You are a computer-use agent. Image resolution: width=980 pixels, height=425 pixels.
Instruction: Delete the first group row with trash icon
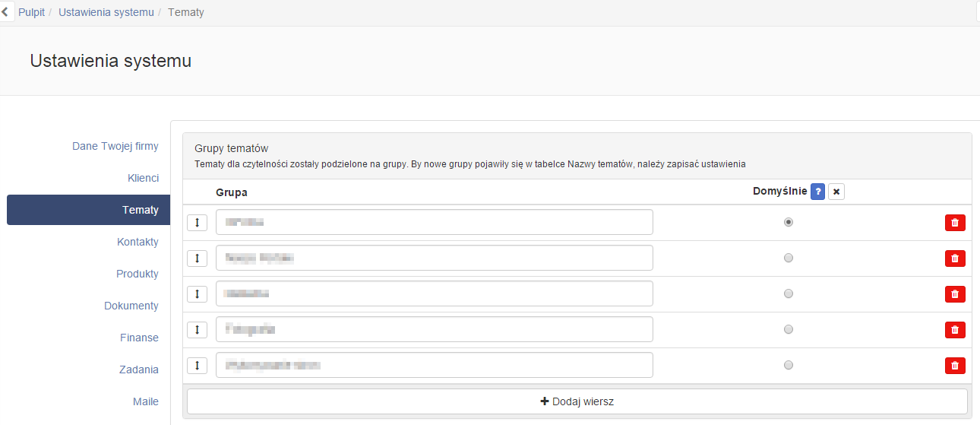[x=955, y=223]
